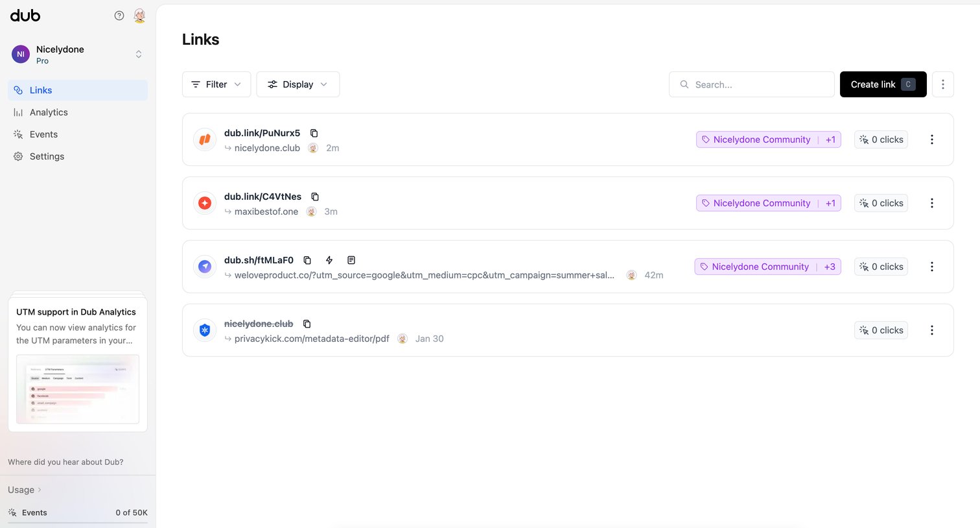The image size is (980, 528).
Task: Open options menu for privacykick.com row
Action: 932,330
